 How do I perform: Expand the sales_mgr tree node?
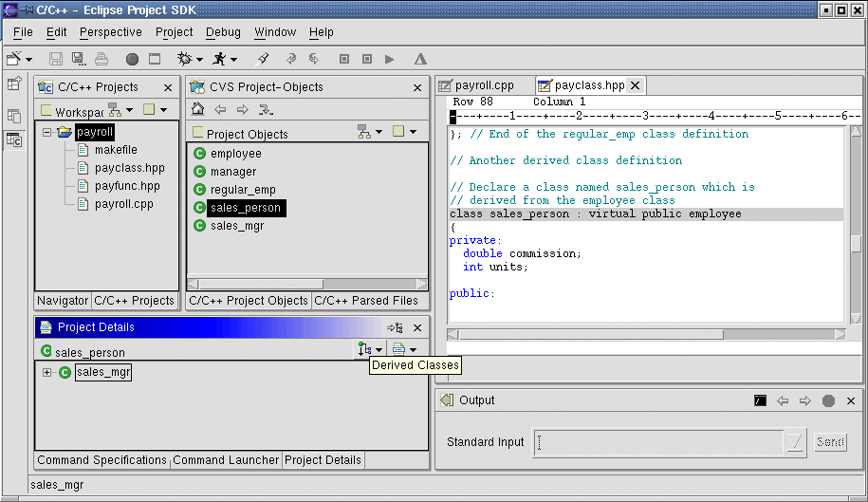[46, 373]
